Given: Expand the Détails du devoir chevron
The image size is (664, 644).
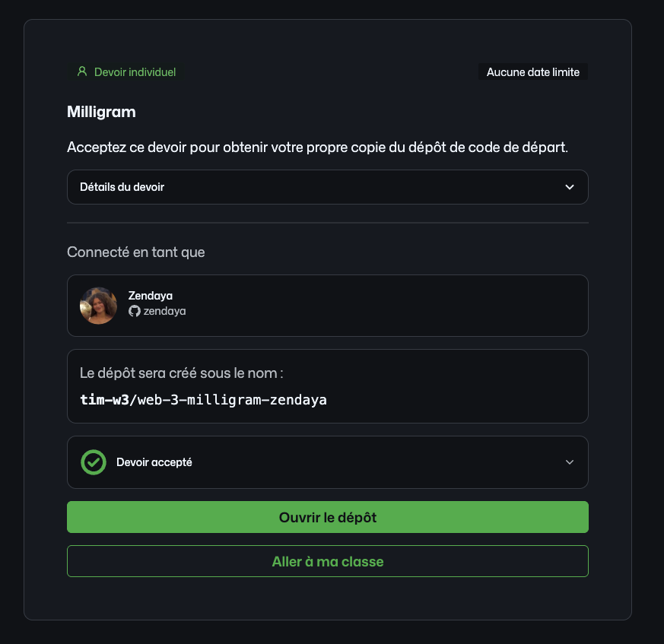Looking at the screenshot, I should [570, 187].
